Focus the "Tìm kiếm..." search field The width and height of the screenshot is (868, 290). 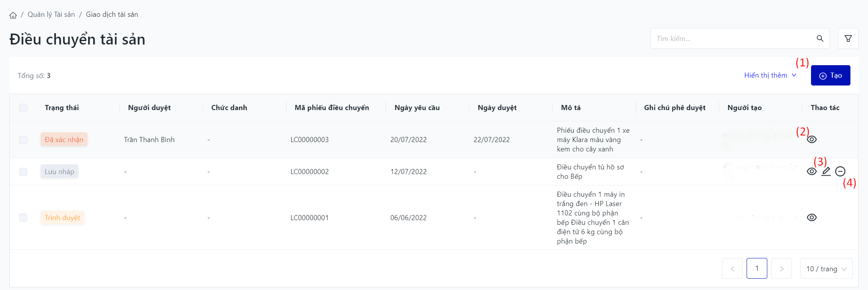(x=734, y=39)
